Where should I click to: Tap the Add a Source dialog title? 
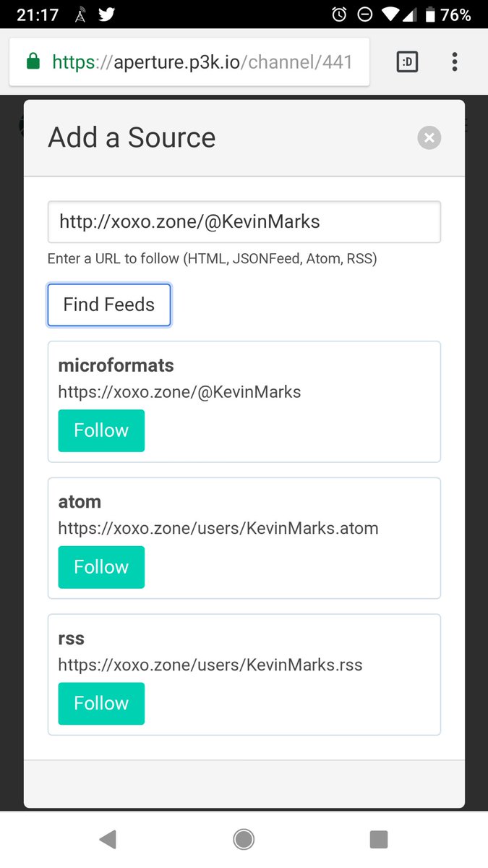[x=132, y=137]
